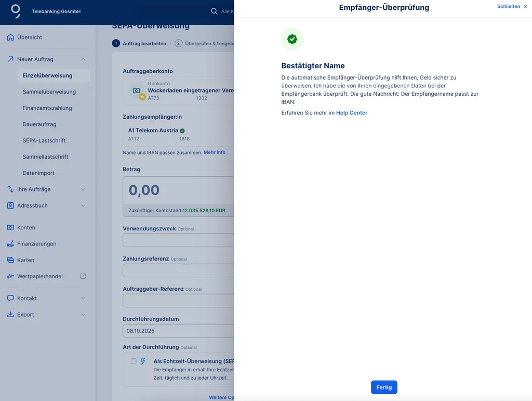Click the green verified shield icon

pos(292,39)
